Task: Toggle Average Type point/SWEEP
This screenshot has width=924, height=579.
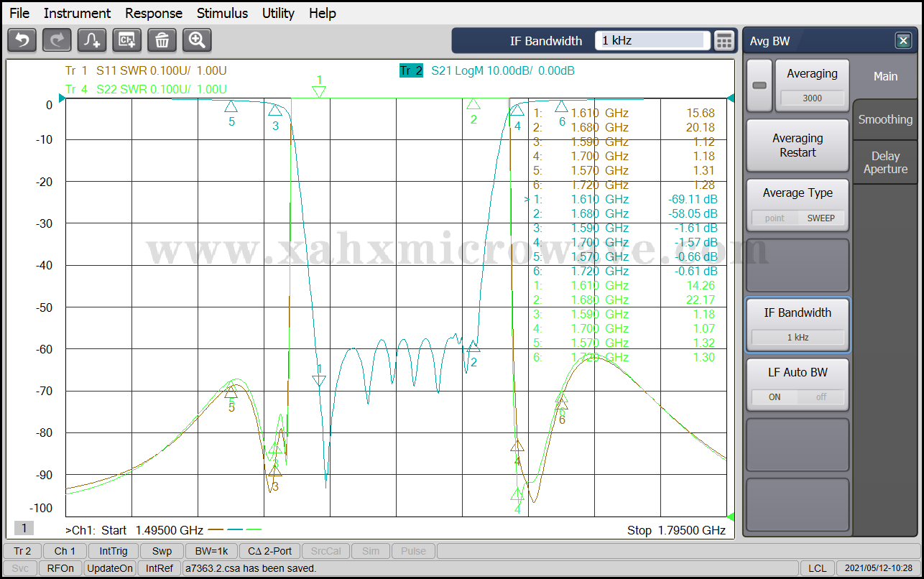Action: [798, 205]
